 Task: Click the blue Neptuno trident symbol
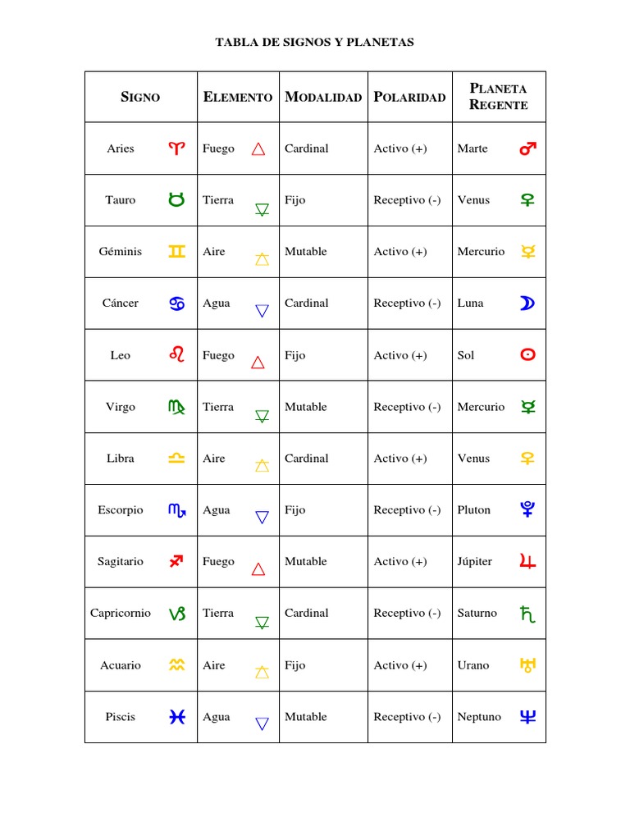point(527,717)
